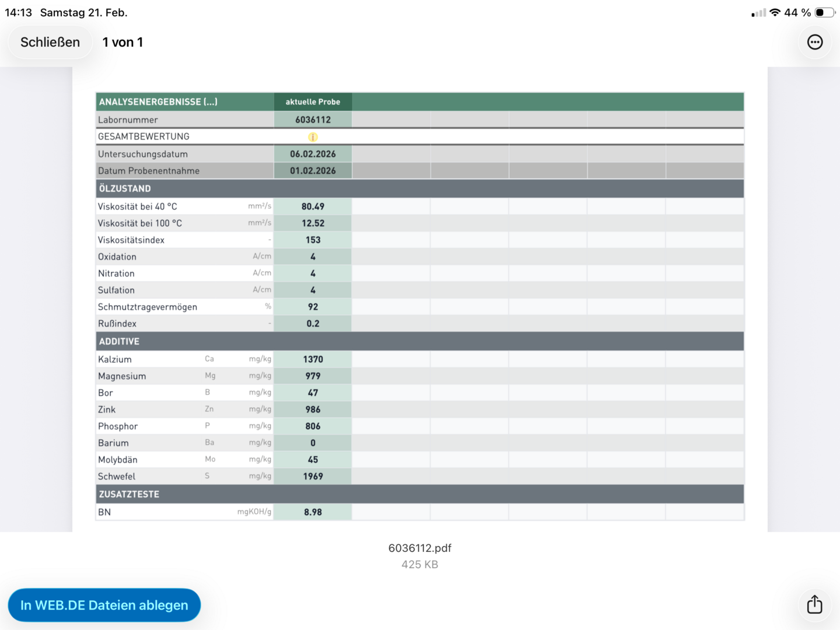Click the ANALYSENERGEBNISSE table header
This screenshot has height=630, width=840.
pos(158,101)
